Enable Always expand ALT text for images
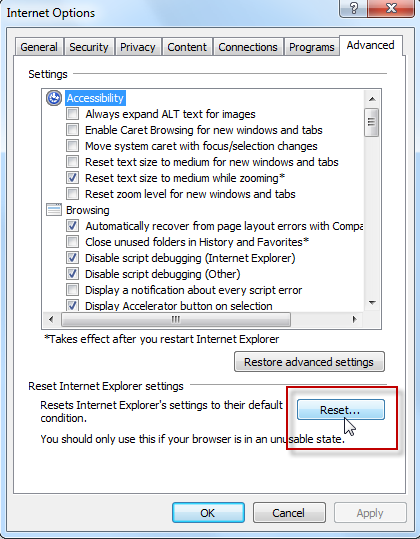Viewport: 420px width, 539px height. 73,114
